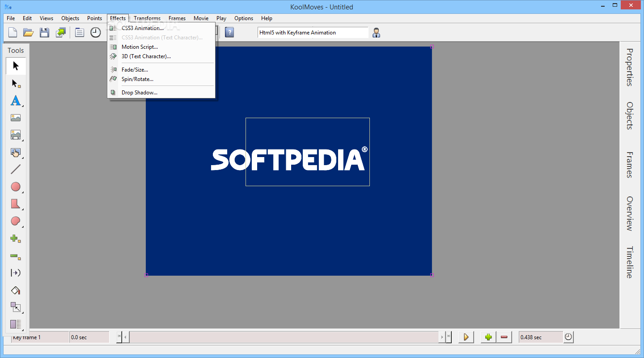Click the remove points tool with green minus
Viewport: 644px width, 358px height.
(x=16, y=256)
